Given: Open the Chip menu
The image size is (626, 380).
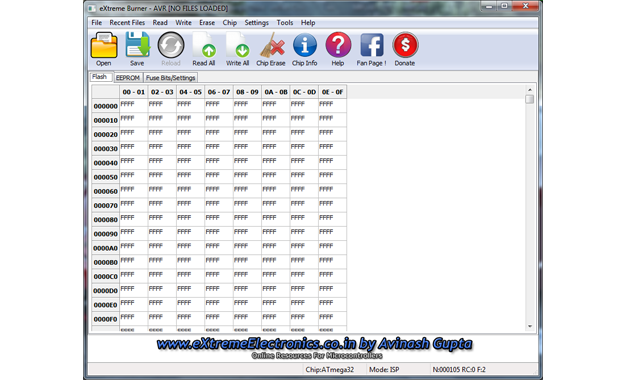Looking at the screenshot, I should coord(230,23).
